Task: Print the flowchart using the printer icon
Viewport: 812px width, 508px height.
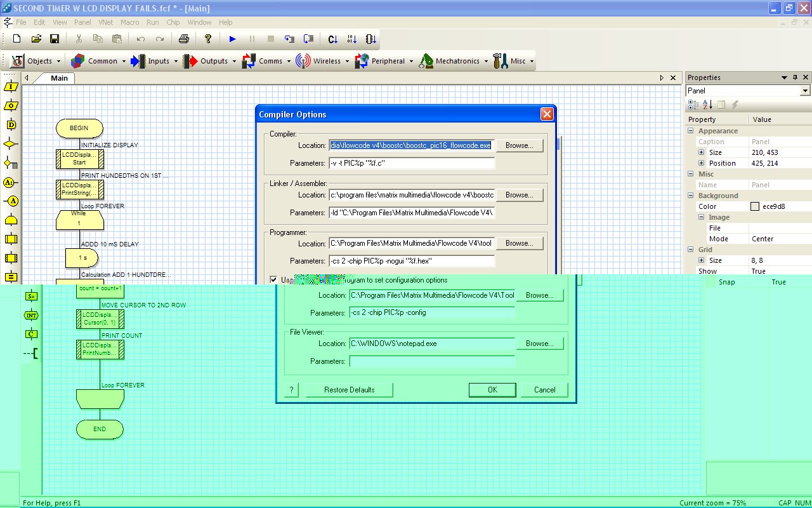Action: 184,39
